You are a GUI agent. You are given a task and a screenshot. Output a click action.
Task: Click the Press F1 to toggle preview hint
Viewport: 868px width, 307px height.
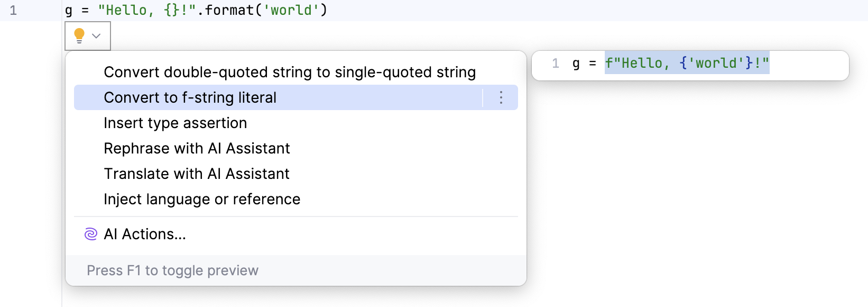click(x=172, y=270)
